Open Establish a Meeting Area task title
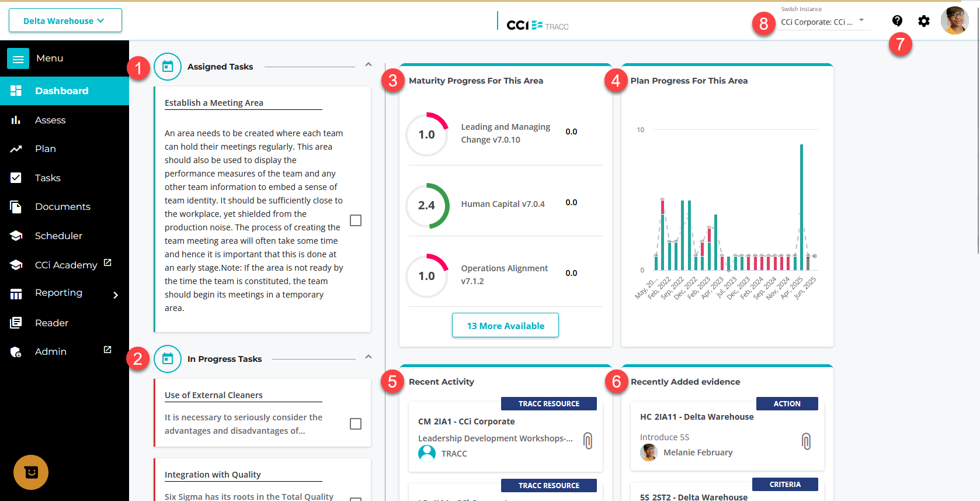This screenshot has height=501, width=980. (214, 103)
